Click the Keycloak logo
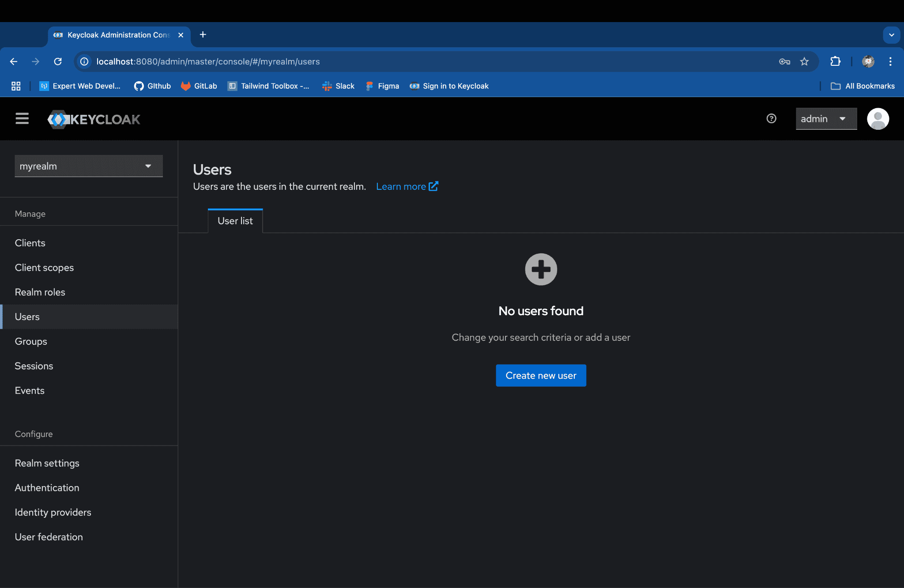904x588 pixels. click(94, 119)
